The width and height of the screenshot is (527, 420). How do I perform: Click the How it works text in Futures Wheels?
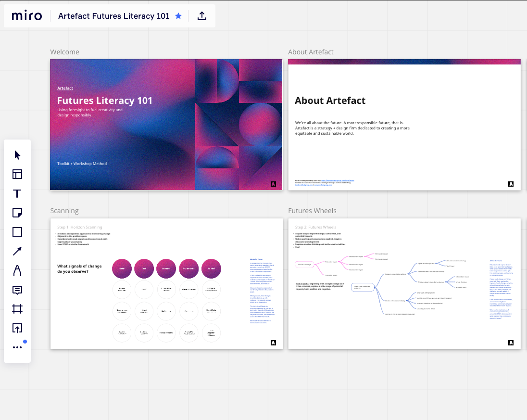(x=320, y=287)
